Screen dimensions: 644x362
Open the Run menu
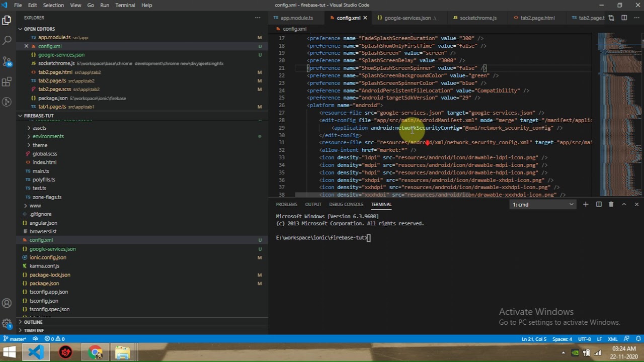pyautogui.click(x=105, y=5)
